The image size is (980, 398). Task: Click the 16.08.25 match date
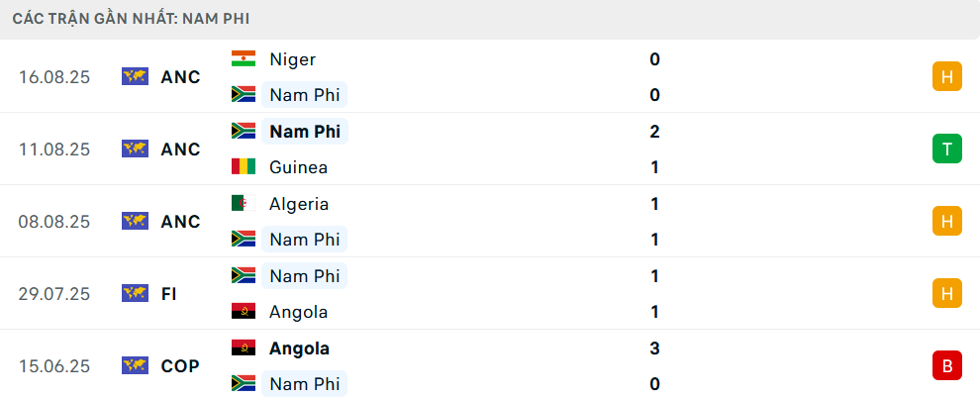(x=54, y=77)
